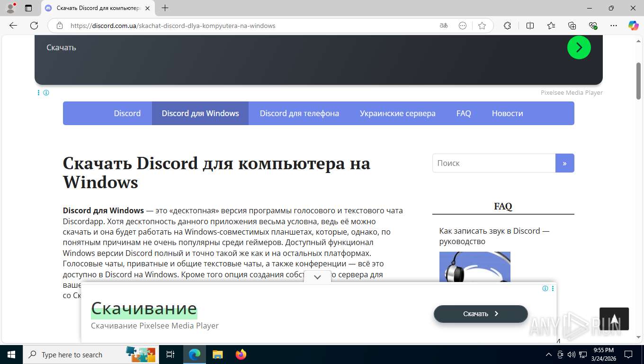Open Task View on taskbar
Screen dimensions: 644x364
(x=170, y=355)
